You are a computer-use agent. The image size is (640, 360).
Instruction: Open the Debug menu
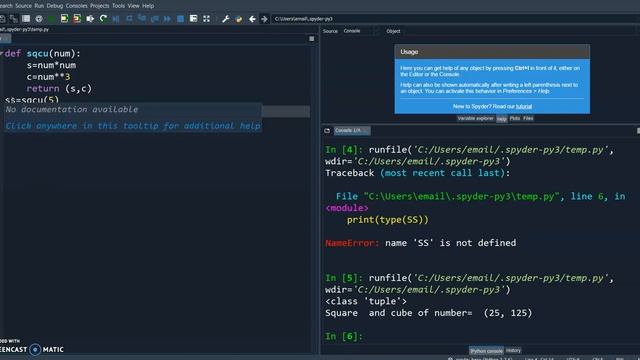(55, 6)
